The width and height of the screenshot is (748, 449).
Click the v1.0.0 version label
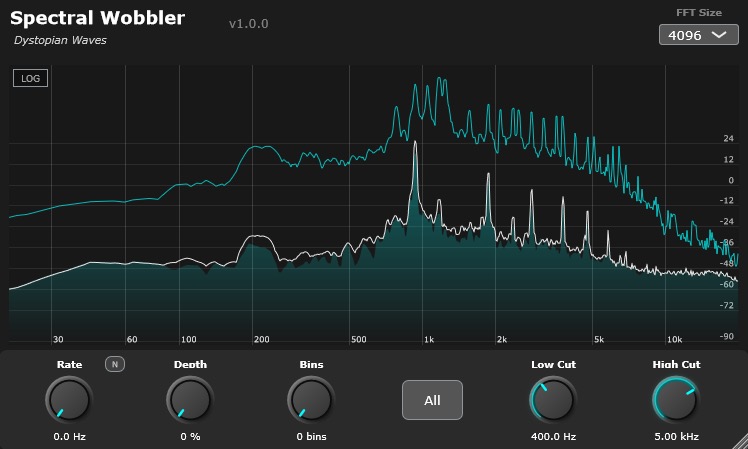point(249,23)
